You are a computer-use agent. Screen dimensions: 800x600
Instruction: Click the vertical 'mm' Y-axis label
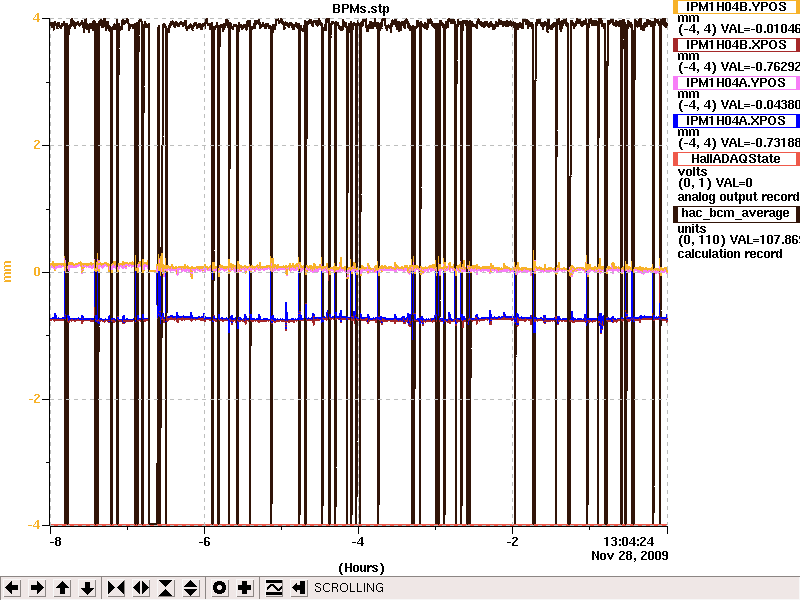coord(7,271)
